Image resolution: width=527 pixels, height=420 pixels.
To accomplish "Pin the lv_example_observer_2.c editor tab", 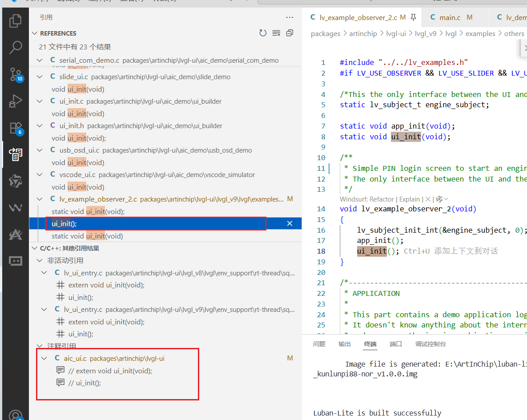I will [414, 17].
